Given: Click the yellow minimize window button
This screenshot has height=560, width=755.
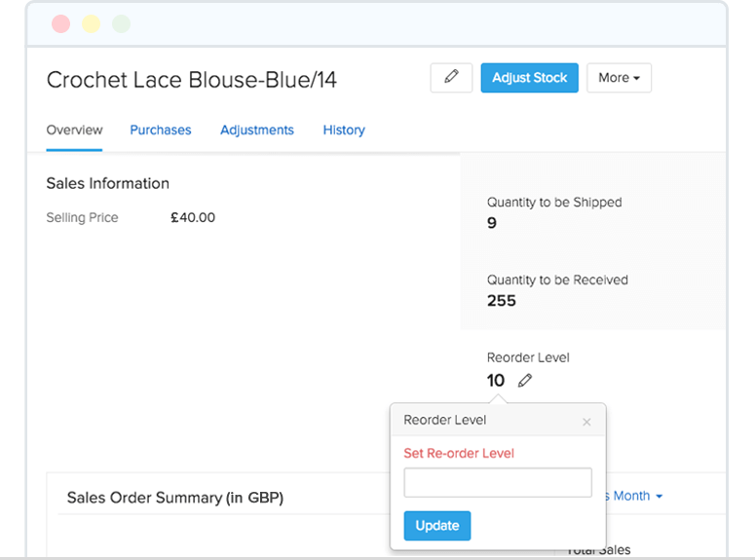Looking at the screenshot, I should click(91, 23).
